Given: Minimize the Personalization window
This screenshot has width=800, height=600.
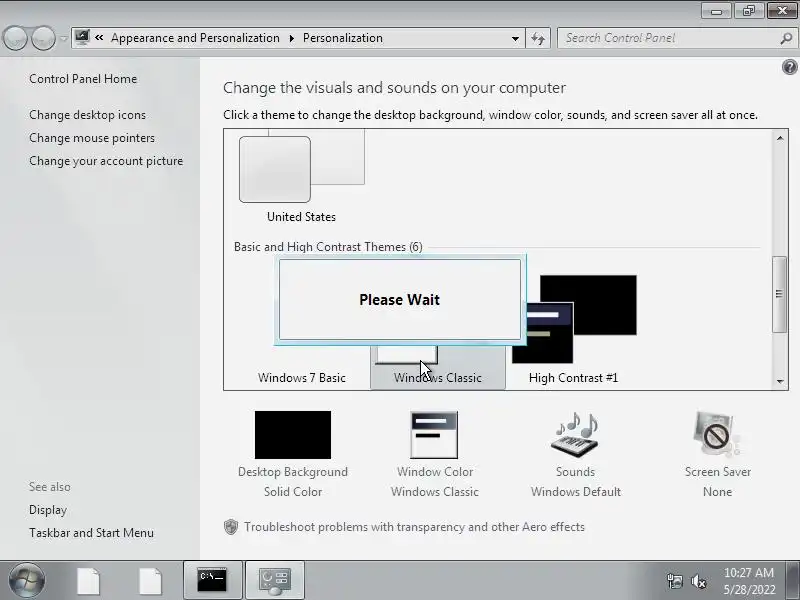Looking at the screenshot, I should pyautogui.click(x=716, y=11).
